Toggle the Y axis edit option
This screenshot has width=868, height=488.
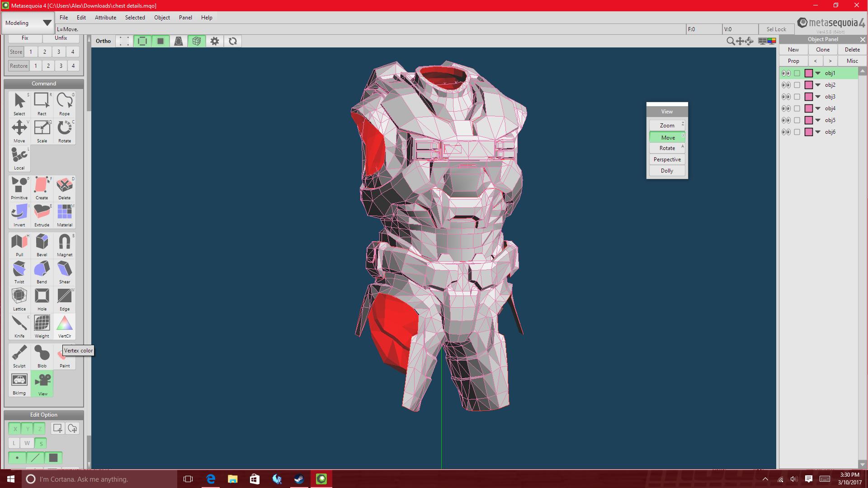(x=28, y=428)
